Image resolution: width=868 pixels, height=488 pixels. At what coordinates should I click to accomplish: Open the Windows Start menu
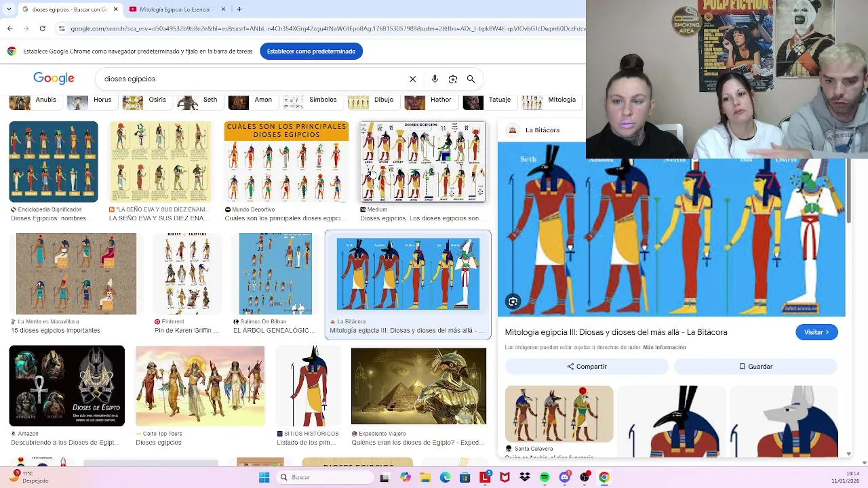(264, 477)
